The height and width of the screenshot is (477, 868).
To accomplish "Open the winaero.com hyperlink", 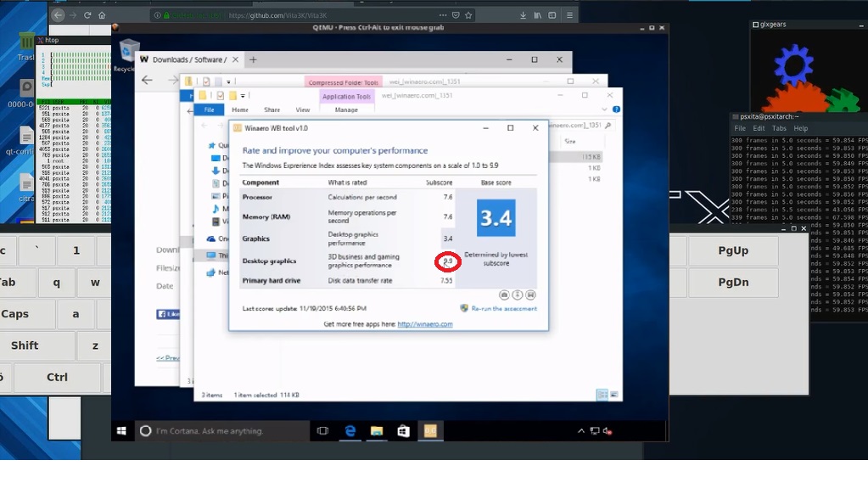I will [424, 324].
